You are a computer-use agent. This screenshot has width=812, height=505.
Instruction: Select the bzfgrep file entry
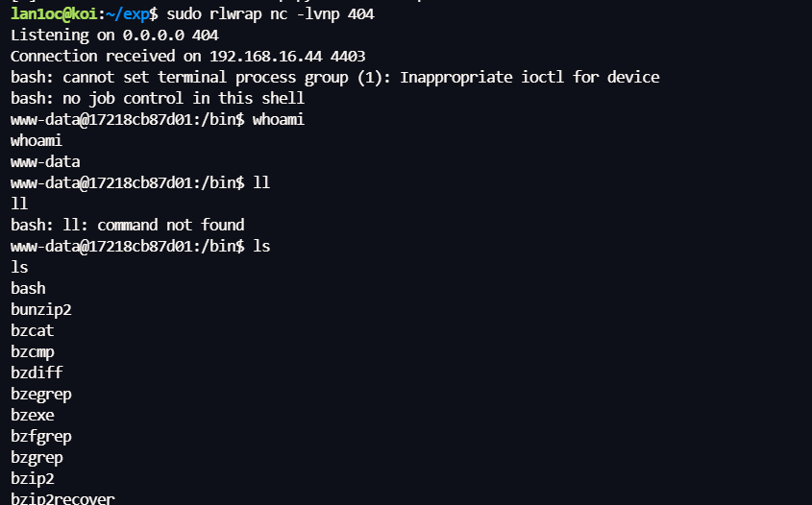pos(41,437)
